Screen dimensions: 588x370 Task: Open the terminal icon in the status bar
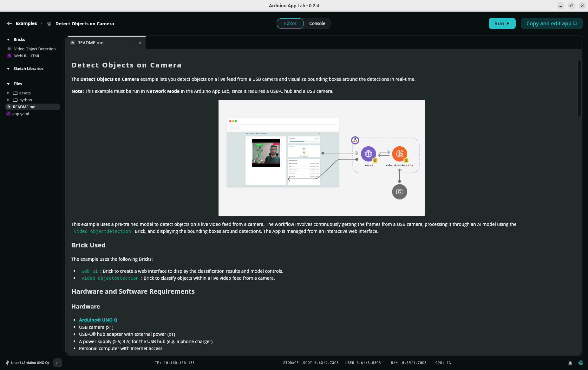58,363
